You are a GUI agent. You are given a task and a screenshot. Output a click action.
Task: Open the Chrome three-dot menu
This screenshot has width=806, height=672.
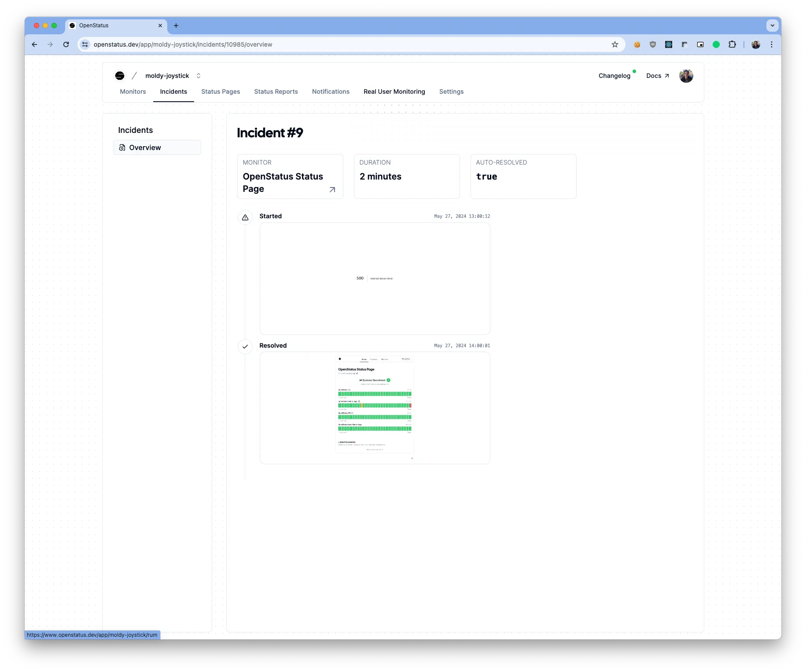(x=771, y=44)
